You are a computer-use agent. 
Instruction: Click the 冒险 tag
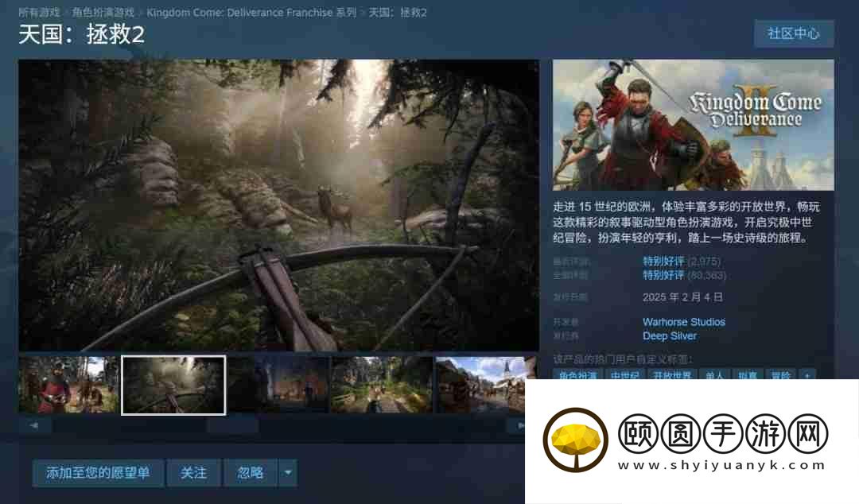tap(780, 374)
